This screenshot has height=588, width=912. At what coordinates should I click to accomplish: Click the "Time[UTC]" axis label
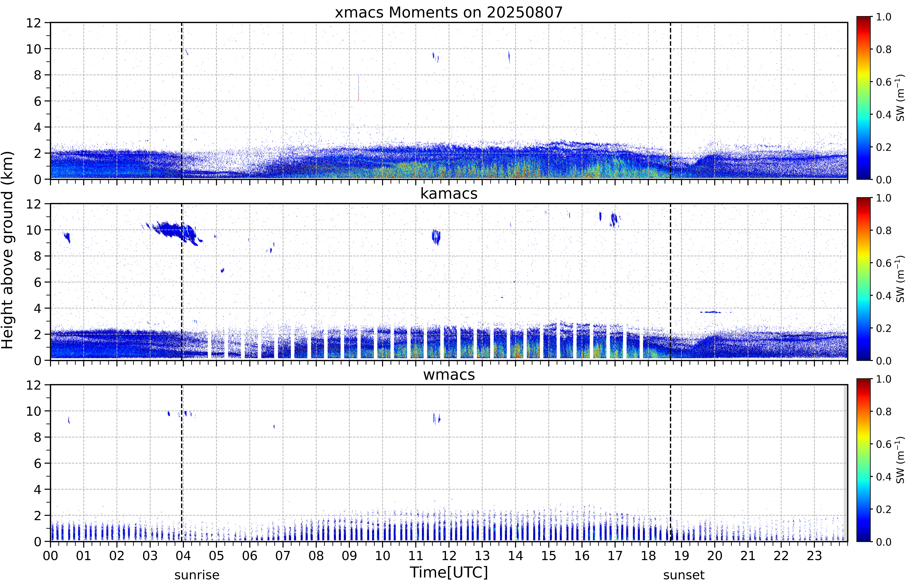coord(449,572)
